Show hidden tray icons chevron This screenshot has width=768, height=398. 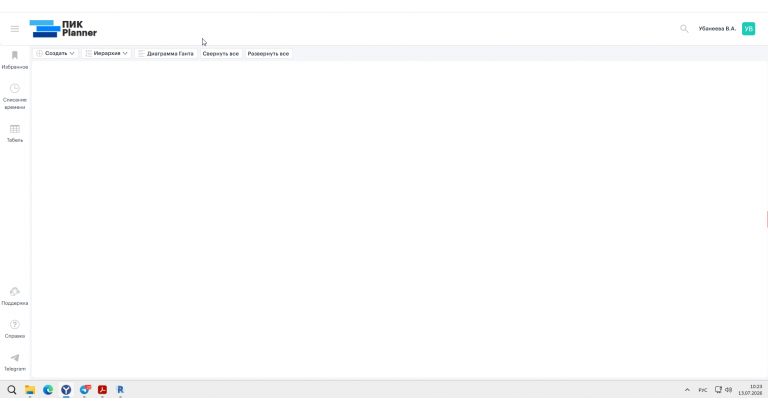click(687, 390)
